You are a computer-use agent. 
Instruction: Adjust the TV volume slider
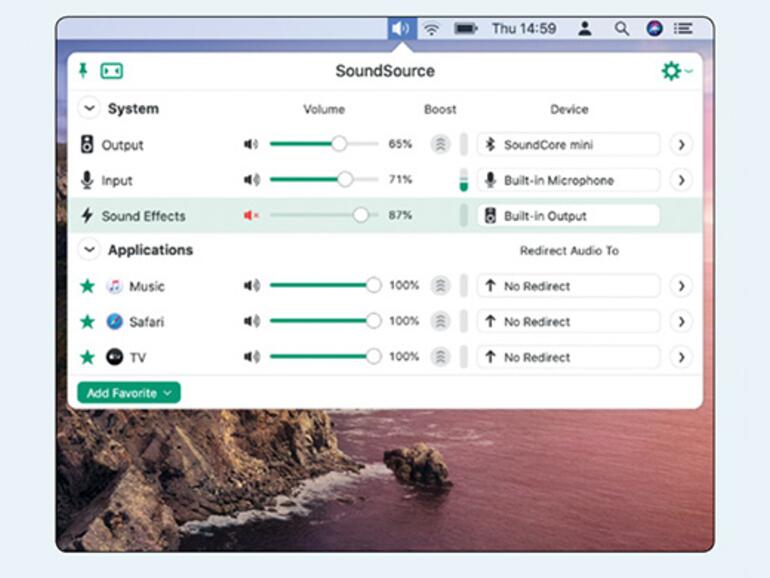325,357
